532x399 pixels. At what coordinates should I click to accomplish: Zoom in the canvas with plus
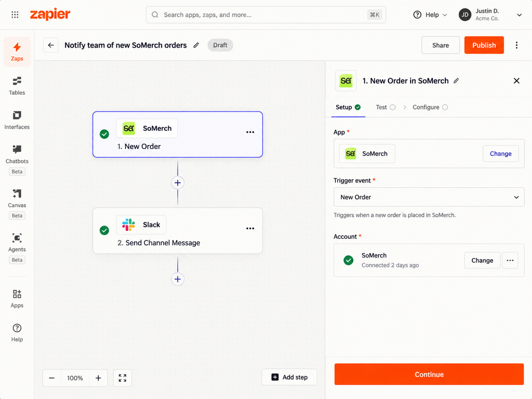click(x=98, y=378)
